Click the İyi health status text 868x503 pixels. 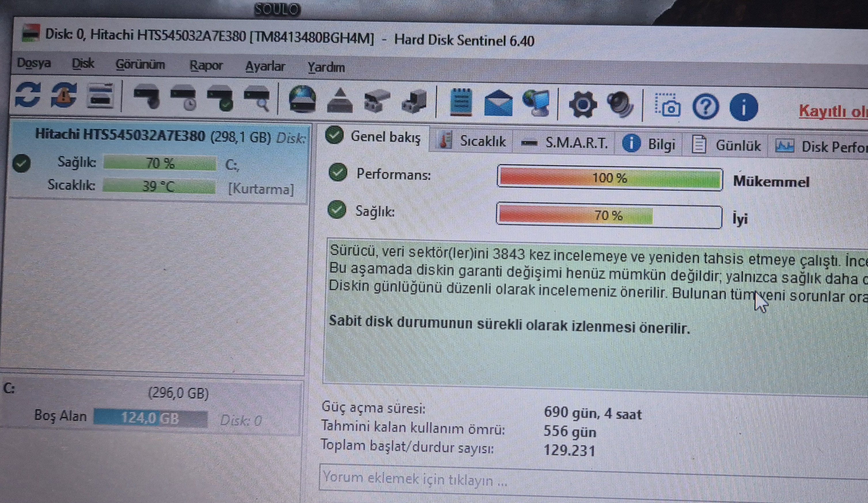pyautogui.click(x=740, y=219)
